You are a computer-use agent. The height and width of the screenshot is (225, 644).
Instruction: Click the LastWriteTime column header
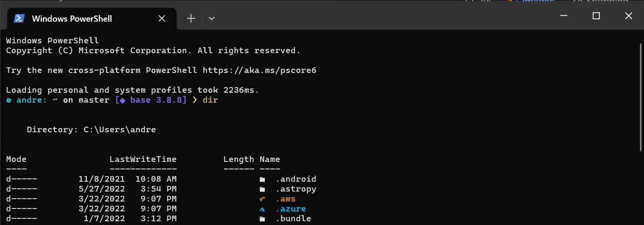(x=143, y=160)
